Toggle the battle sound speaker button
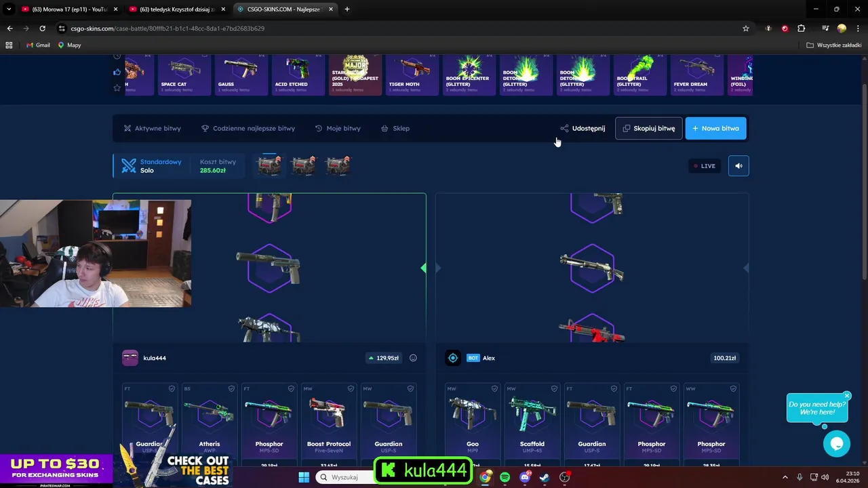This screenshot has height=488, width=868. [738, 165]
